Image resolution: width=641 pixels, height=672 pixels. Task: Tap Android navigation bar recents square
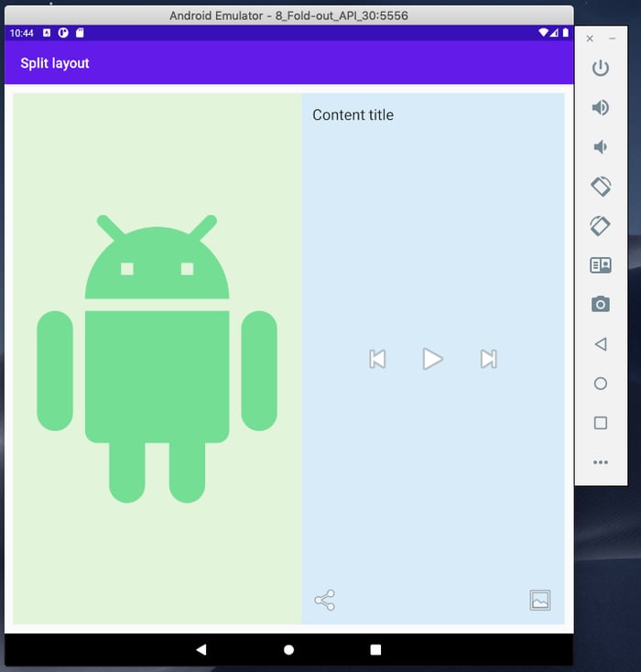click(x=375, y=649)
